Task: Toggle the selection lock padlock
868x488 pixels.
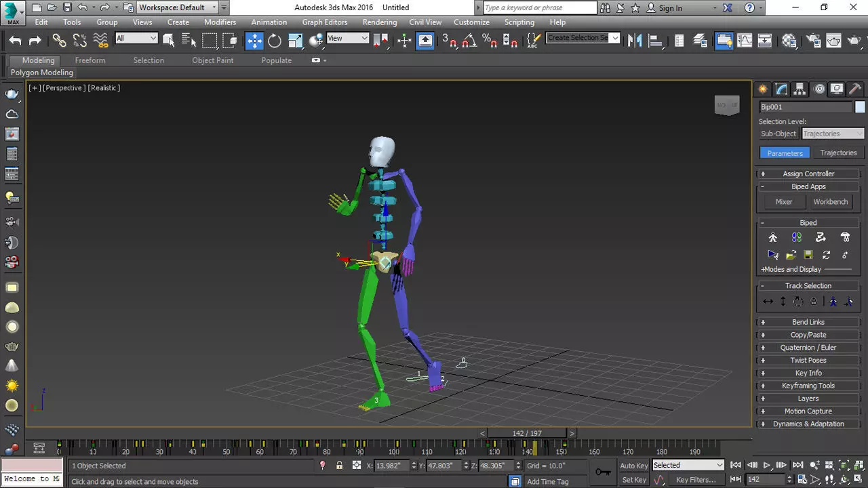Action: click(x=339, y=466)
